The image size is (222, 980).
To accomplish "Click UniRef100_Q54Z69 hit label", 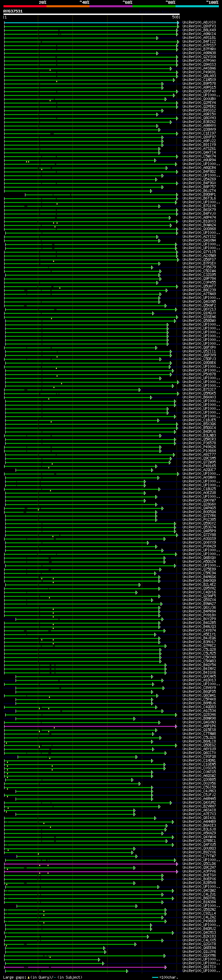I will pos(199,179).
